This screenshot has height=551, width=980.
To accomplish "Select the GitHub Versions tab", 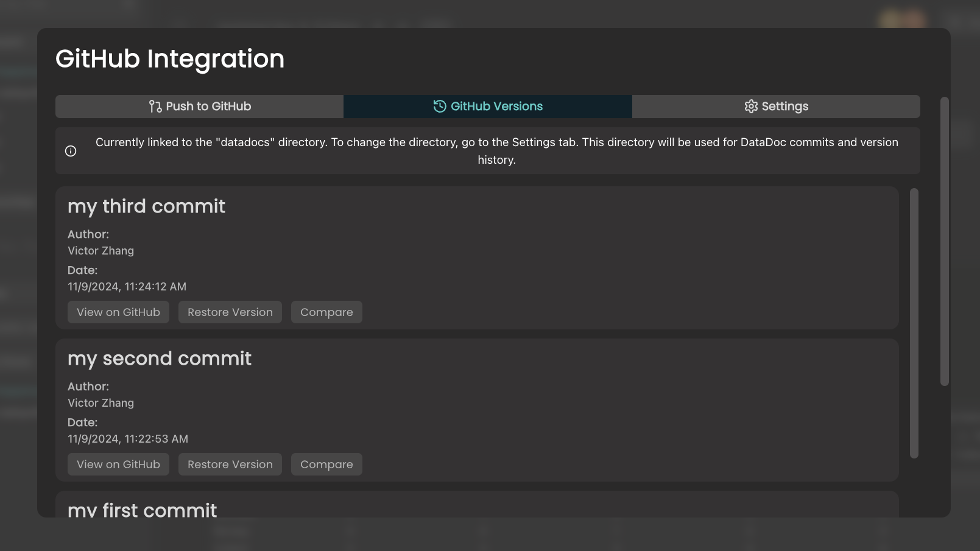I will pyautogui.click(x=488, y=107).
